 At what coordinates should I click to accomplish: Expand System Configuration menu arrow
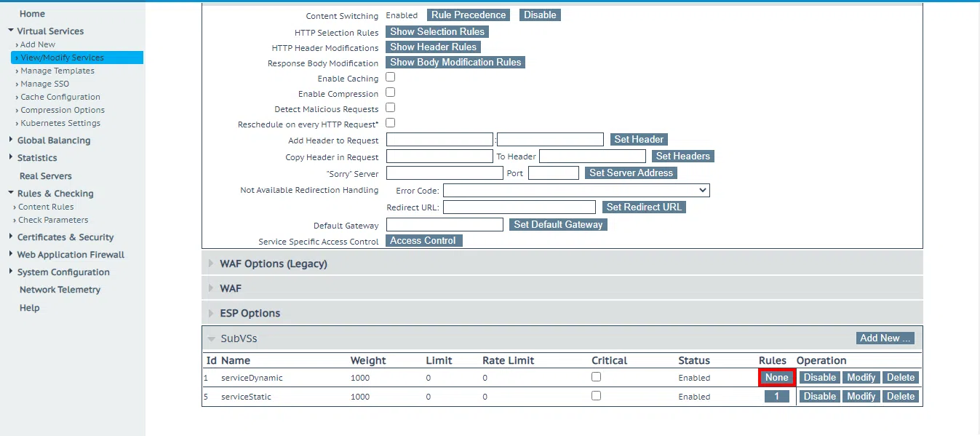pos(10,271)
